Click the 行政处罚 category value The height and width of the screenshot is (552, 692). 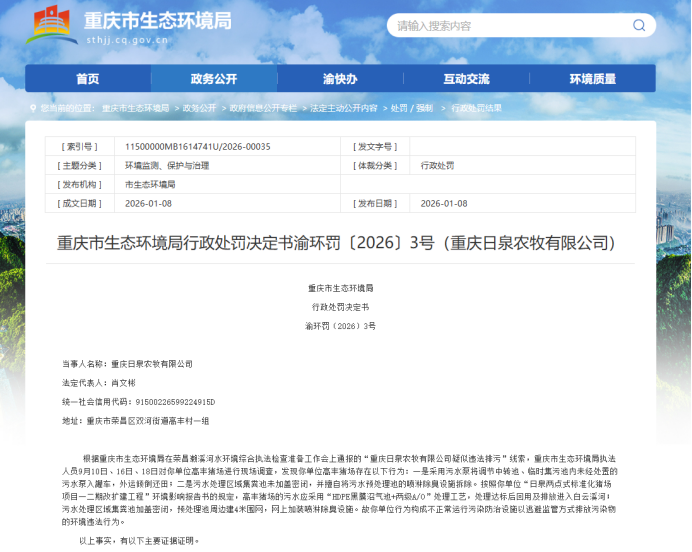(437, 165)
